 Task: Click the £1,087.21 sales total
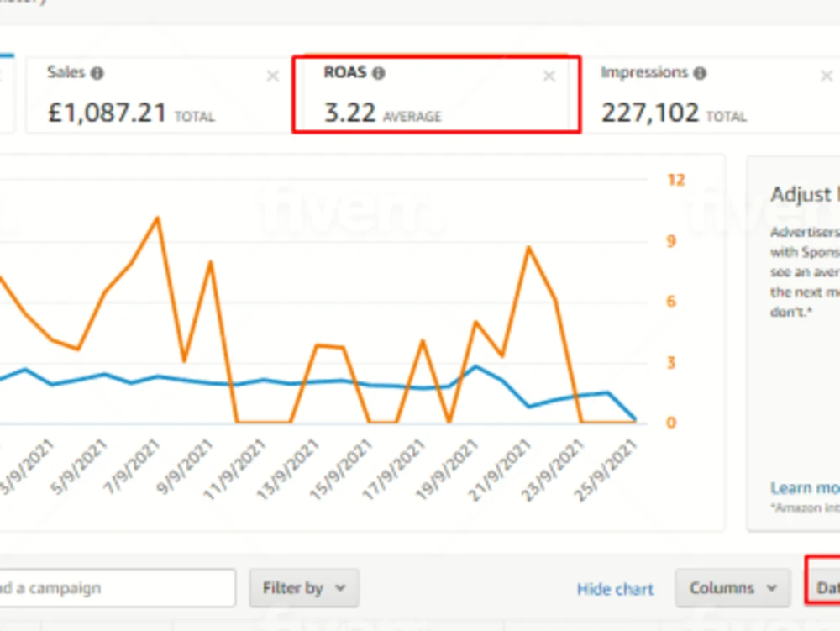point(107,113)
